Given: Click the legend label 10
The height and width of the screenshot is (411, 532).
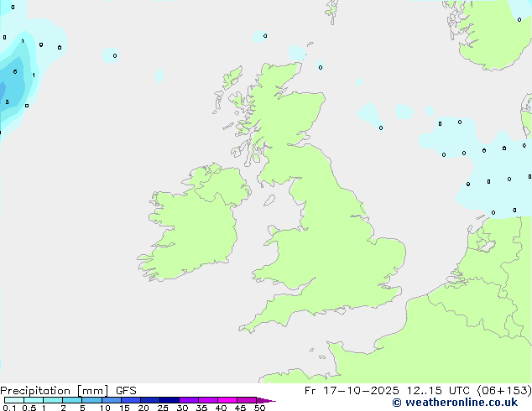Looking at the screenshot, I should [105, 408].
